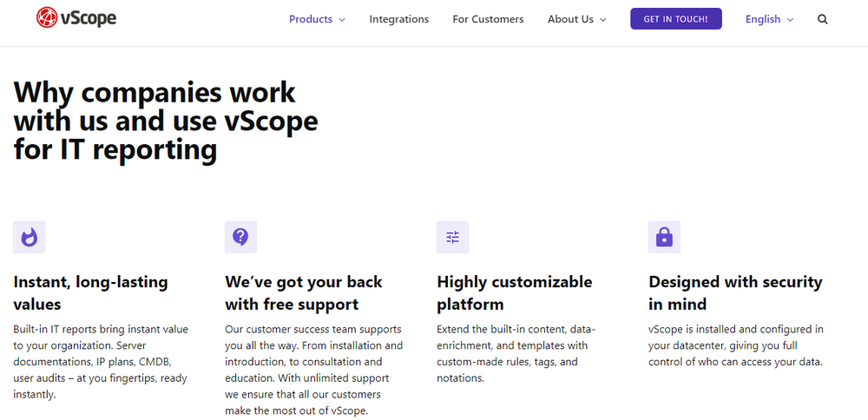Open the search magnifier icon
Viewport: 868px width, 420px height.
tap(823, 19)
